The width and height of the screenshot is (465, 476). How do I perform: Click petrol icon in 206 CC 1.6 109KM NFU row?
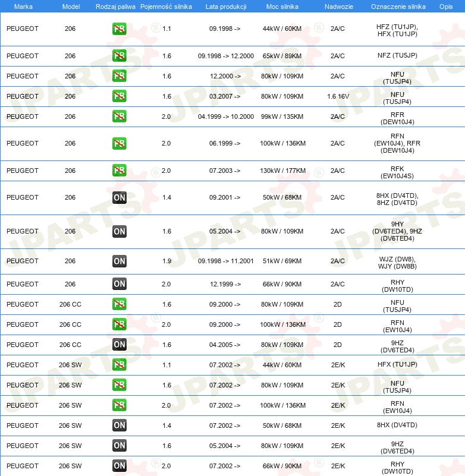(120, 304)
